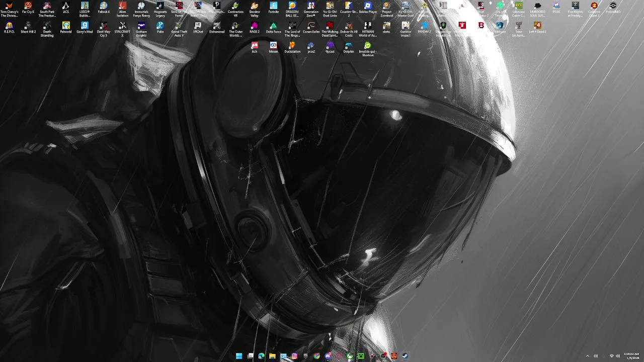Open The Outer Worlds shortcut
The image size is (644, 362).
pyautogui.click(x=235, y=29)
